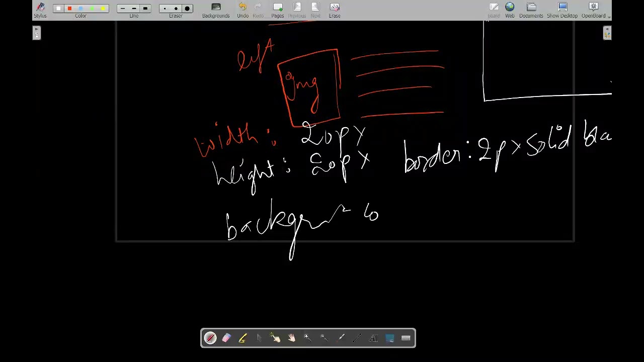Select the yellow pen color
This screenshot has height=362, width=644.
(x=103, y=9)
